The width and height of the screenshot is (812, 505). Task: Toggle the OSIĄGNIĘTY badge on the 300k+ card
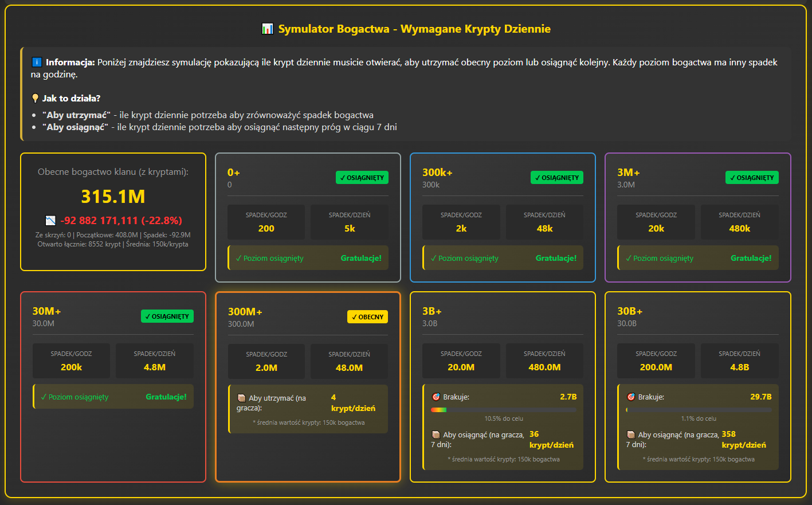pos(556,177)
